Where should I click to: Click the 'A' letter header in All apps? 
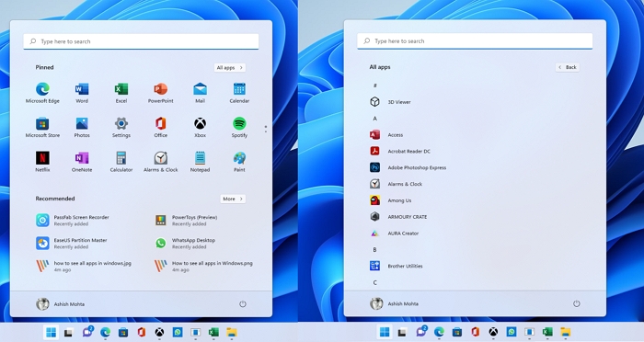[374, 119]
